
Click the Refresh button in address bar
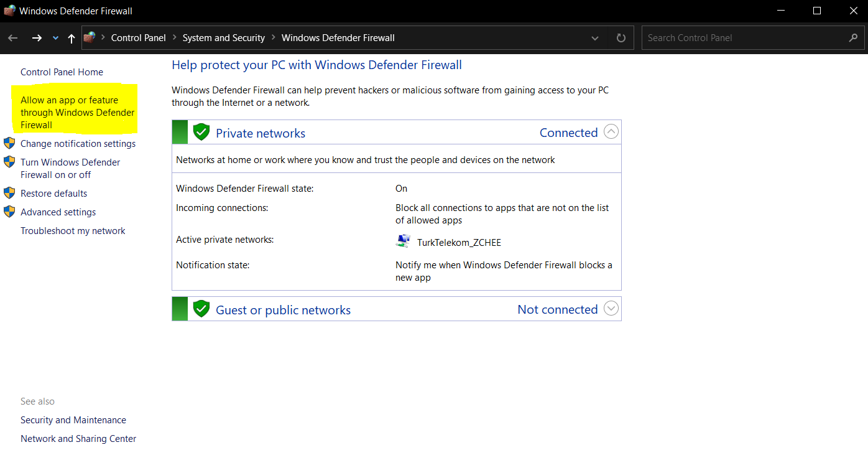tap(621, 38)
